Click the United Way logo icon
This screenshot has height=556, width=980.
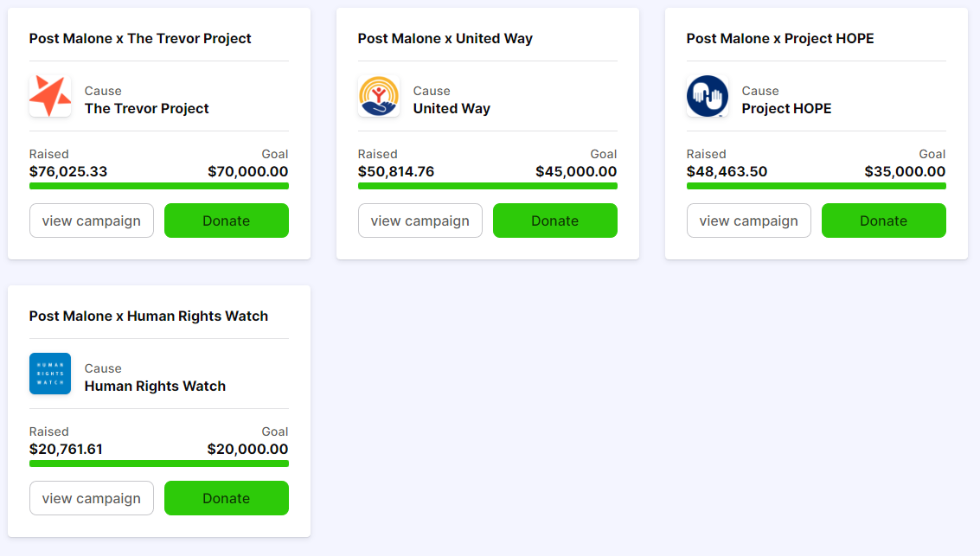[x=379, y=96]
